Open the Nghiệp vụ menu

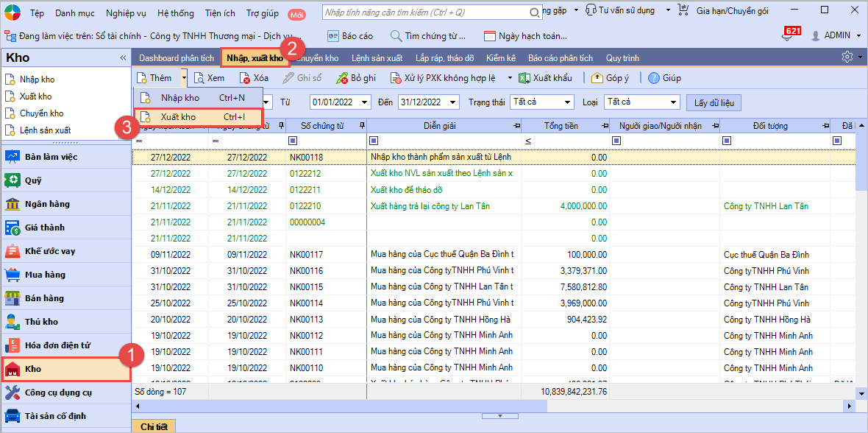coord(126,13)
